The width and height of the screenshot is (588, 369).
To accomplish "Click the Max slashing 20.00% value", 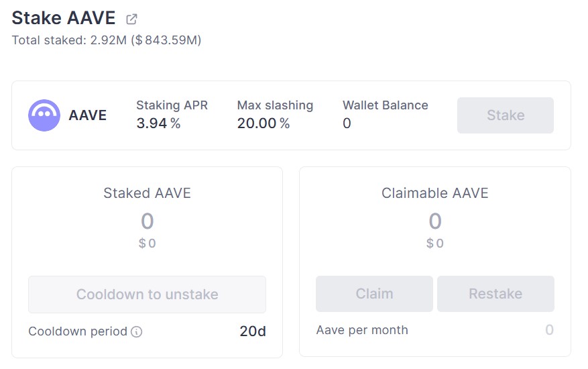I will 263,123.
